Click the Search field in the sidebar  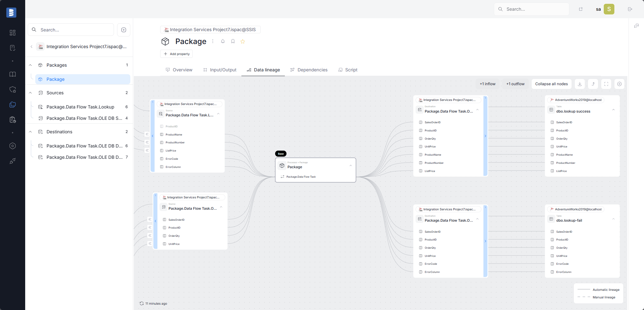coord(71,30)
